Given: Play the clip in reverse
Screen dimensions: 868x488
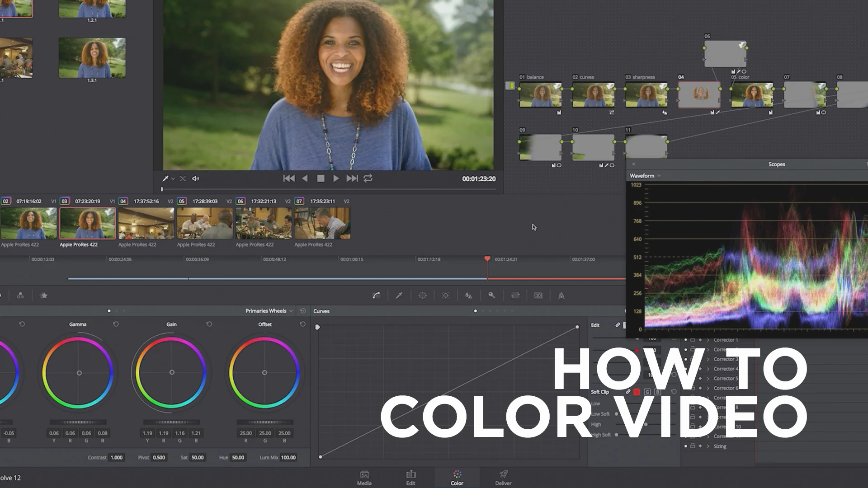Looking at the screenshot, I should coord(305,178).
